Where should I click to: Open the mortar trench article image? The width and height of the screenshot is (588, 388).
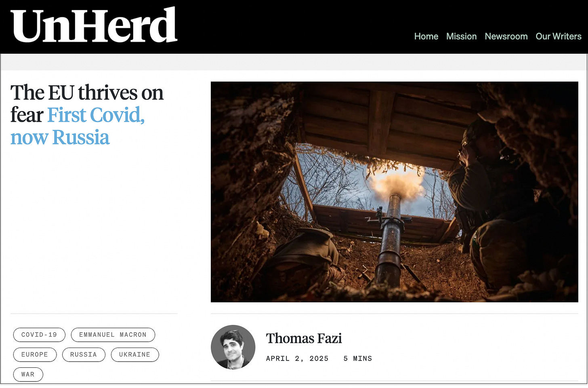coord(395,192)
